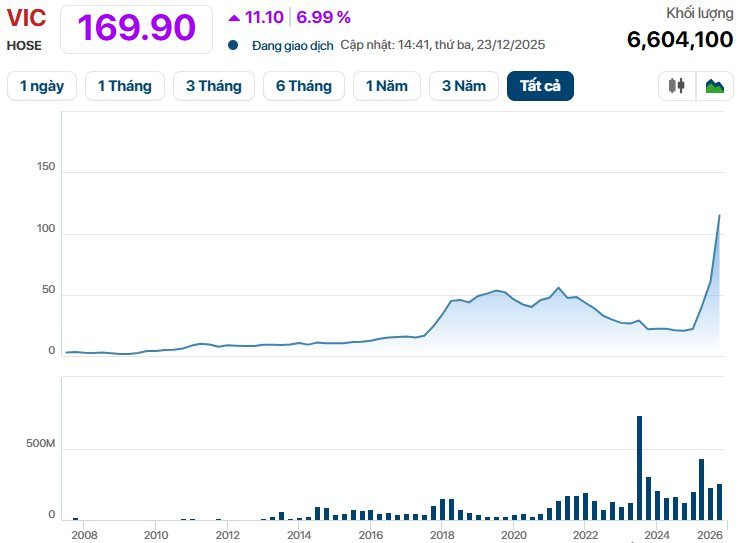Switch chart to 3 Tháng range

coord(213,86)
